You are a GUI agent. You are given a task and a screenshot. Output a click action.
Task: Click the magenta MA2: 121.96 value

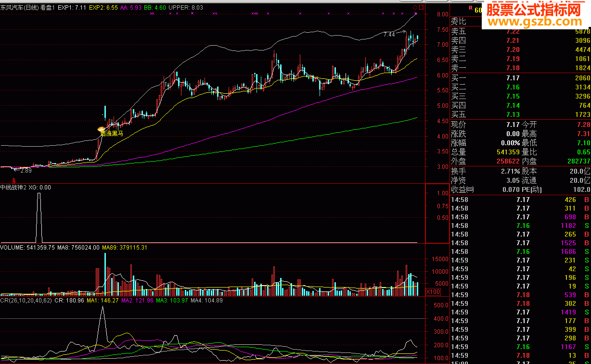click(137, 301)
